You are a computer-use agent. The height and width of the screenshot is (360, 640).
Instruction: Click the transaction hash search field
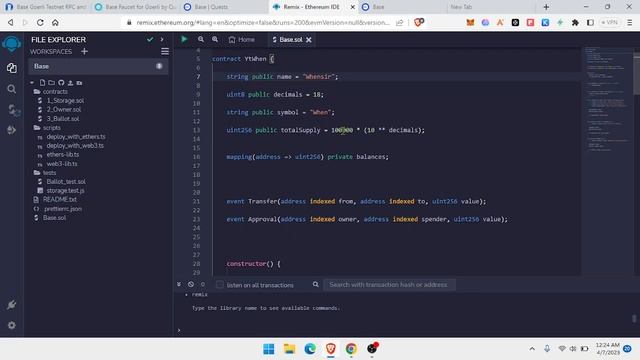point(389,284)
